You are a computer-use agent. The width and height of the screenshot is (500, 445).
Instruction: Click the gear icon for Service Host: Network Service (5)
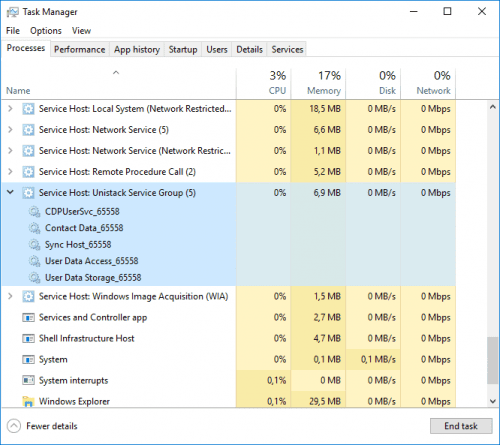pos(28,130)
